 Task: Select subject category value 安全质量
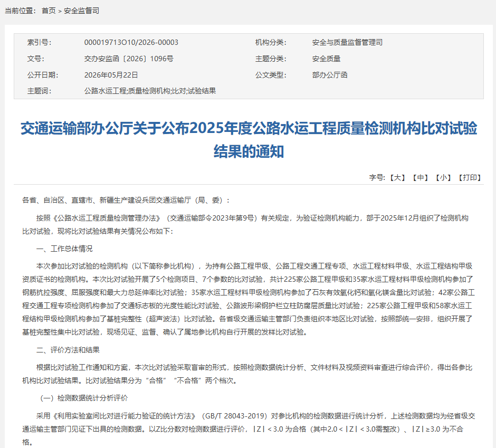(326, 59)
